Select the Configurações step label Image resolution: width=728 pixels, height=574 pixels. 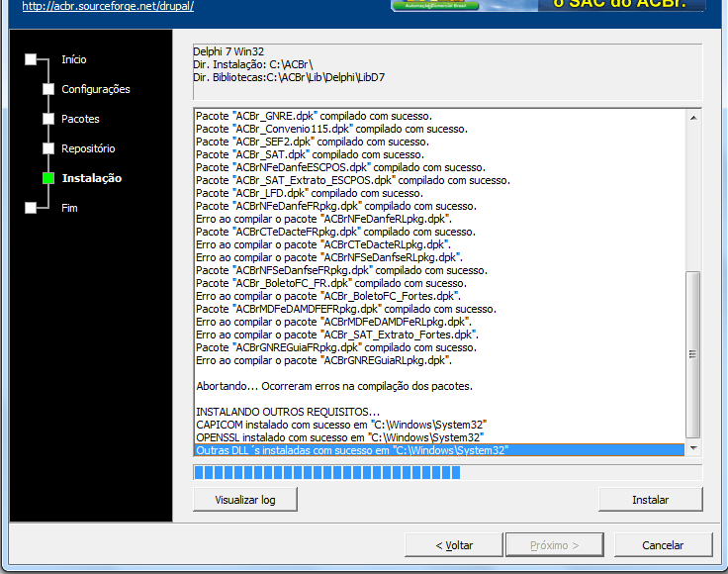[x=96, y=89]
